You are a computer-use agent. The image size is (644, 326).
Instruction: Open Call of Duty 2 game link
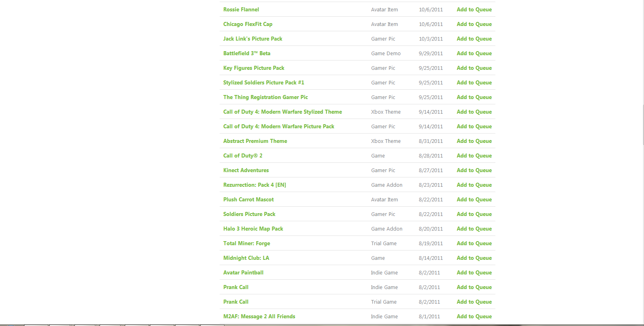tap(243, 155)
